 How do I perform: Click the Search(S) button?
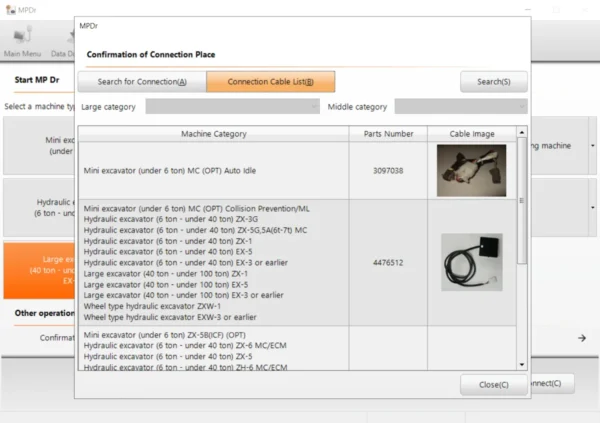pyautogui.click(x=494, y=82)
